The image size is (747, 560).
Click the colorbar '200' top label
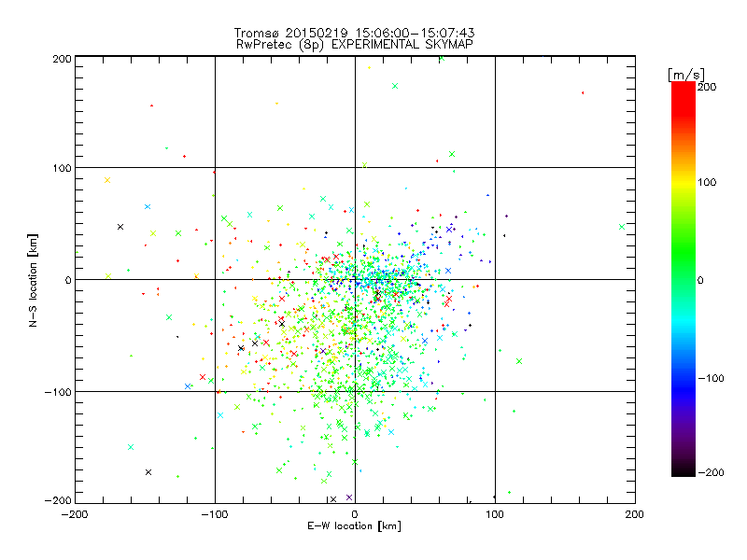pyautogui.click(x=707, y=87)
